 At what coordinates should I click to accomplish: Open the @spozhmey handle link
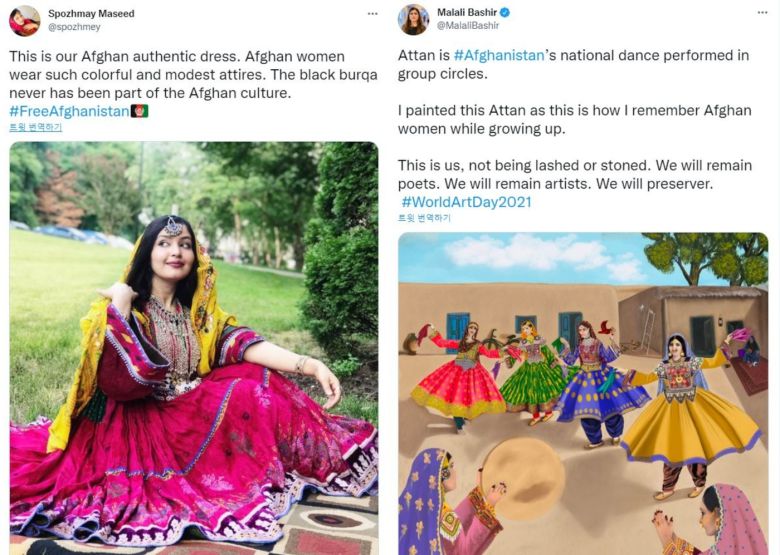click(73, 28)
